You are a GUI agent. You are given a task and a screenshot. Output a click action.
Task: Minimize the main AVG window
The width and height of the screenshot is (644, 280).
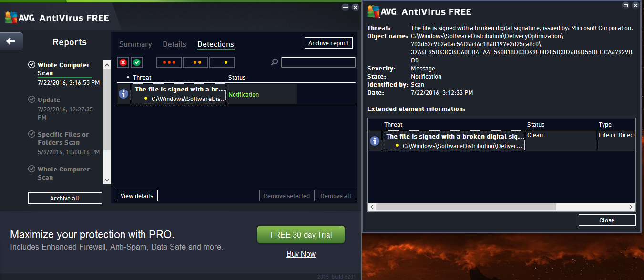coord(345,7)
